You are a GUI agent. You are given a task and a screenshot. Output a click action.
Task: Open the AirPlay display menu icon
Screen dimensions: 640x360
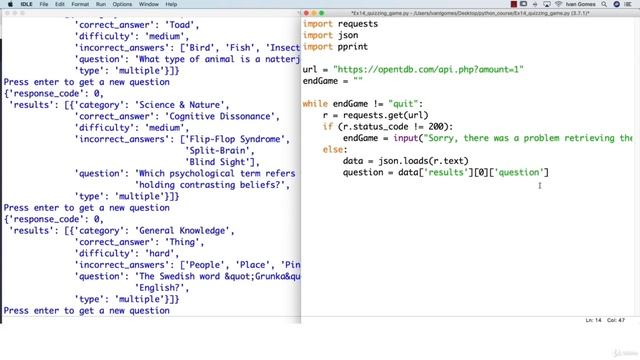point(547,4)
